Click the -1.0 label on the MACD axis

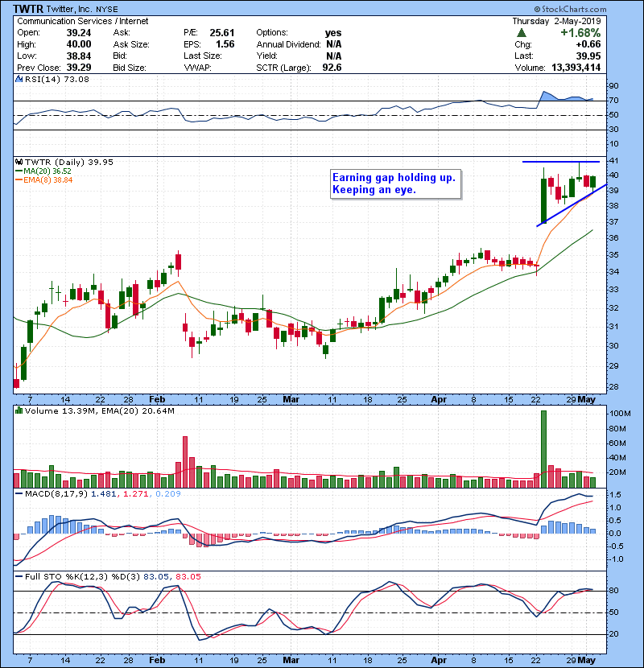tap(615, 559)
